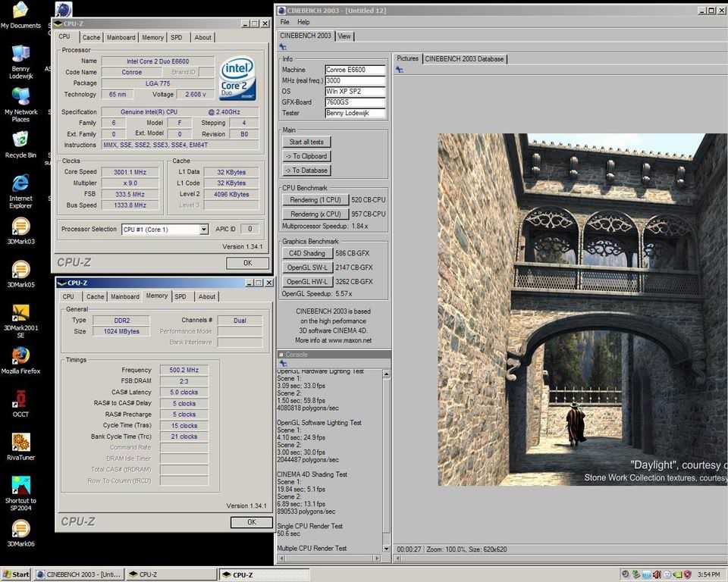The image size is (728, 582).
Task: Click the MHz real freq. field
Action: tap(355, 80)
